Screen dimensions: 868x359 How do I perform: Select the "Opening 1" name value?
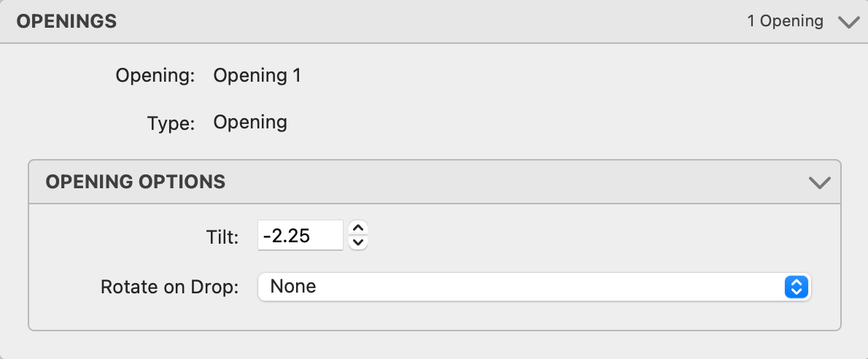257,76
